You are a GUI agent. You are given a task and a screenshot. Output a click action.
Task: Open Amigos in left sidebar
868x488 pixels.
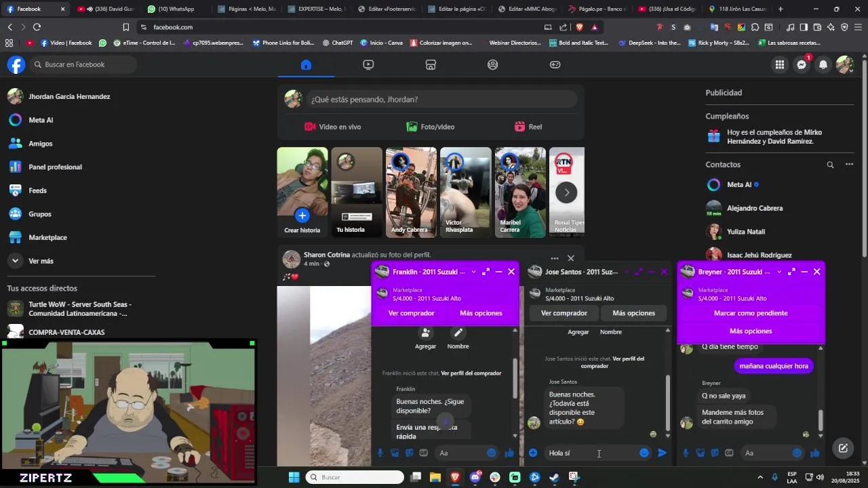pos(40,144)
